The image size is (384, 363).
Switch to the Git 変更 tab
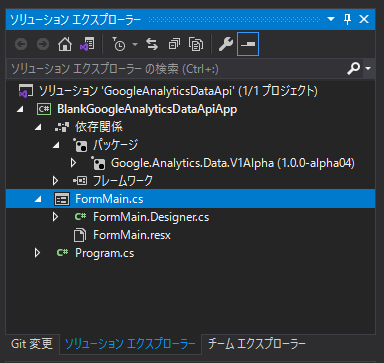coord(32,344)
